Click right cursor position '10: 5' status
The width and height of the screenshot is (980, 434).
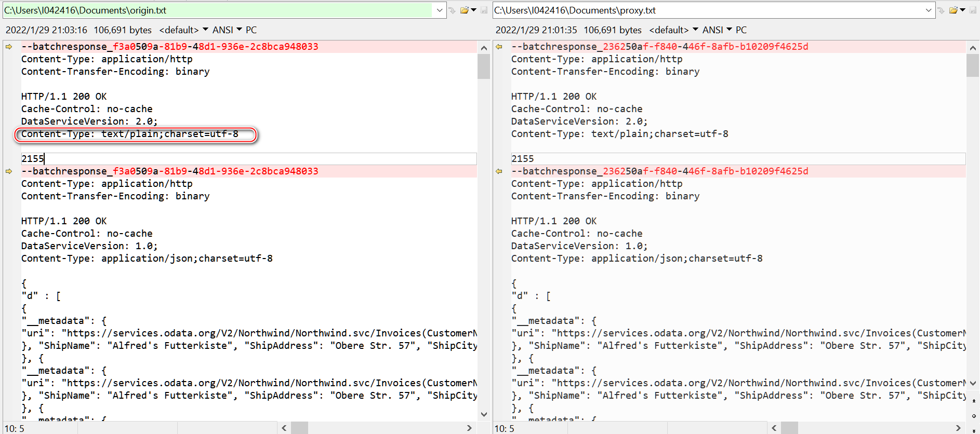pyautogui.click(x=505, y=429)
